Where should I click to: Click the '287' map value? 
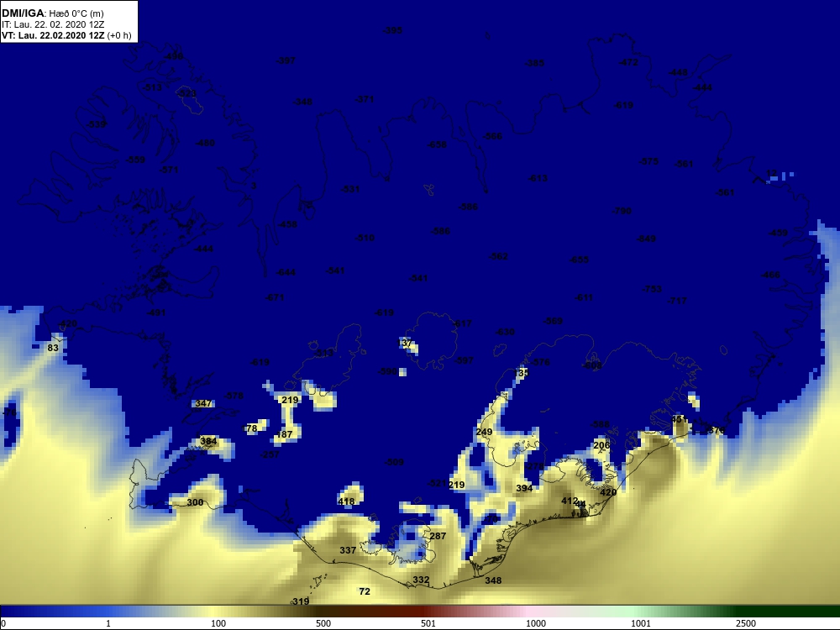click(x=438, y=536)
